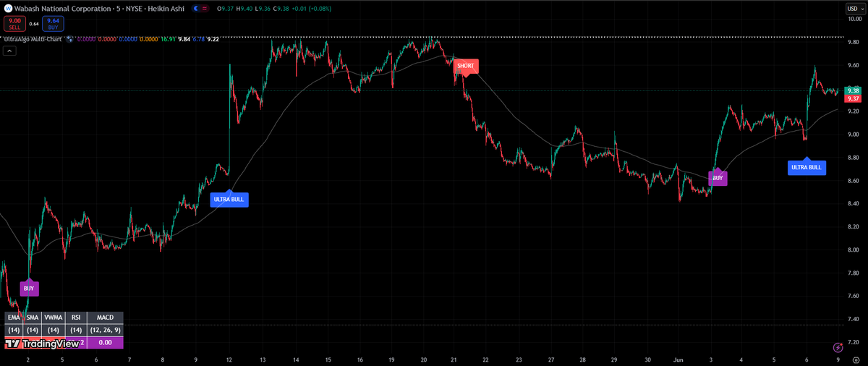Click the Wabash 'W' symbol logo

(x=9, y=8)
